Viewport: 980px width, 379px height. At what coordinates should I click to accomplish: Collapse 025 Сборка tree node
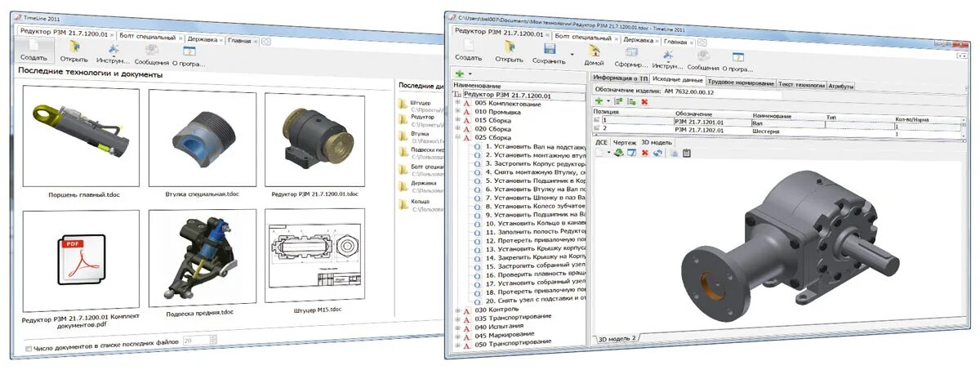click(457, 138)
